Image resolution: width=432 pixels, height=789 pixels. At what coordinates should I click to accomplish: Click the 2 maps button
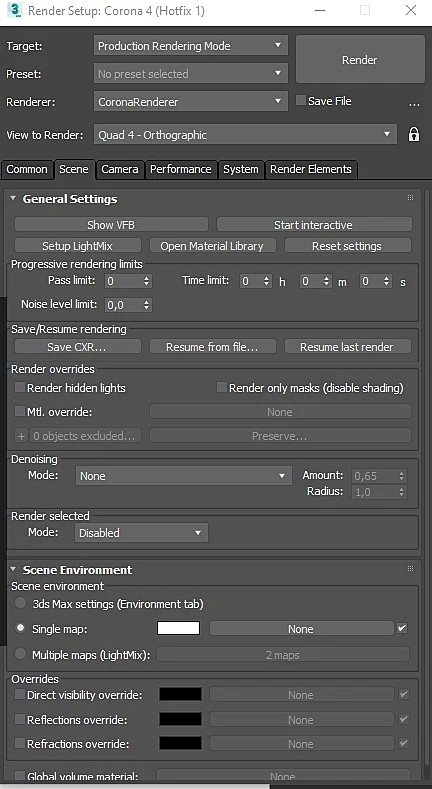tap(283, 655)
